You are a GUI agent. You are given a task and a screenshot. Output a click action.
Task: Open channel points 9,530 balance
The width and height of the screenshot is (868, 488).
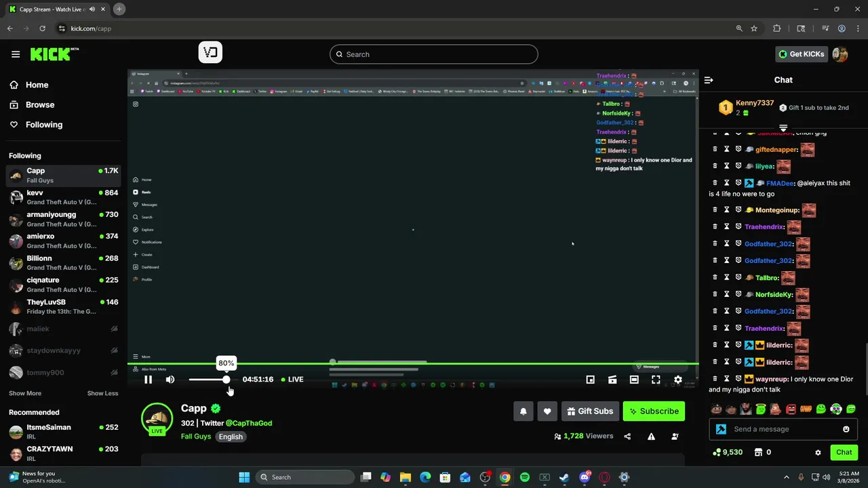[729, 452]
